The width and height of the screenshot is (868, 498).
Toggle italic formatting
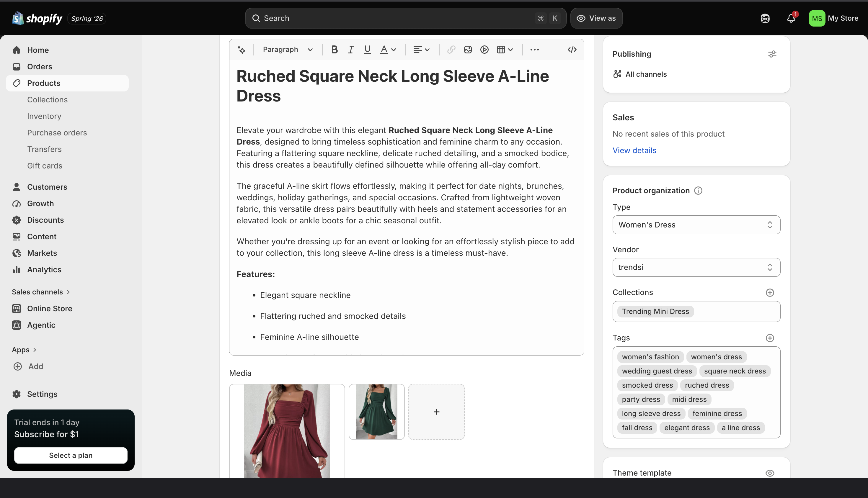(x=351, y=50)
